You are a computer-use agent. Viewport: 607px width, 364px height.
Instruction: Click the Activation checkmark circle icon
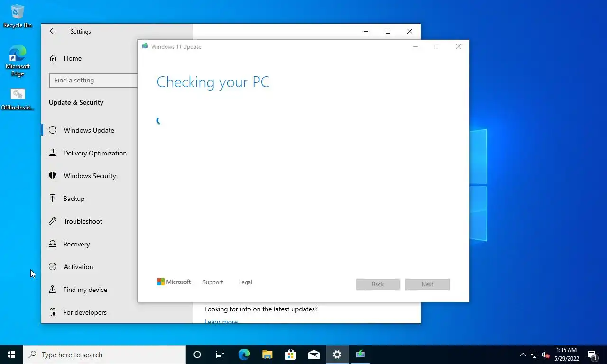pos(53,266)
